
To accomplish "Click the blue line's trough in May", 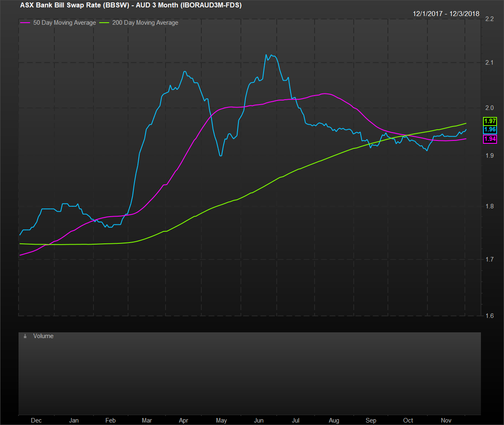I will (221, 156).
